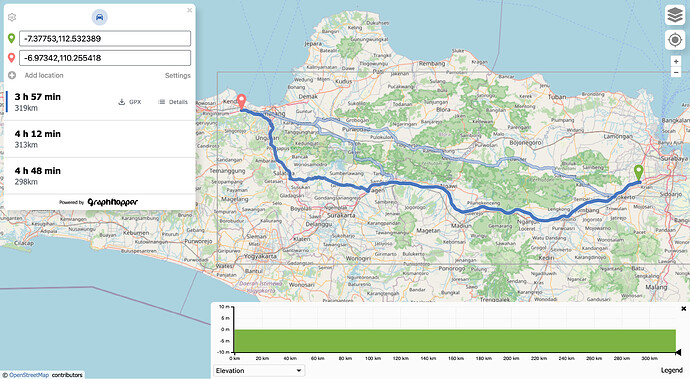Viewport: 690px width, 379px height.
Task: Click Madiun city label on map
Action: 462,226
